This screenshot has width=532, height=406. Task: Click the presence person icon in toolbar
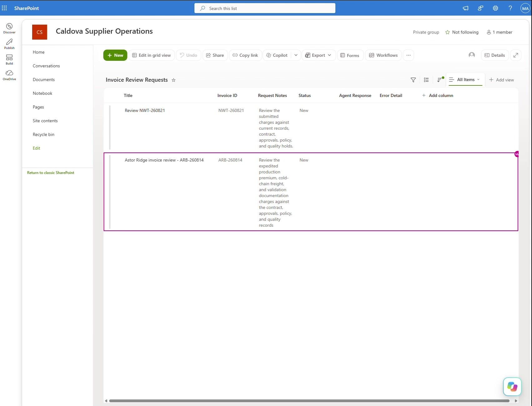(472, 55)
